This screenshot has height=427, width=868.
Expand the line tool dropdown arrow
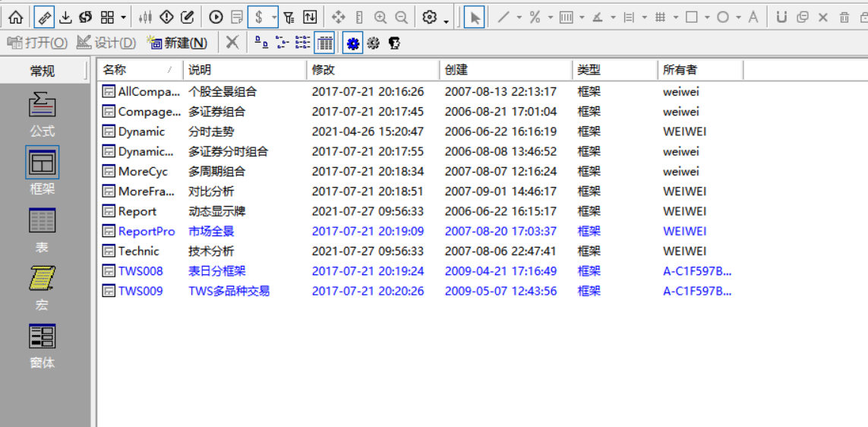click(519, 17)
